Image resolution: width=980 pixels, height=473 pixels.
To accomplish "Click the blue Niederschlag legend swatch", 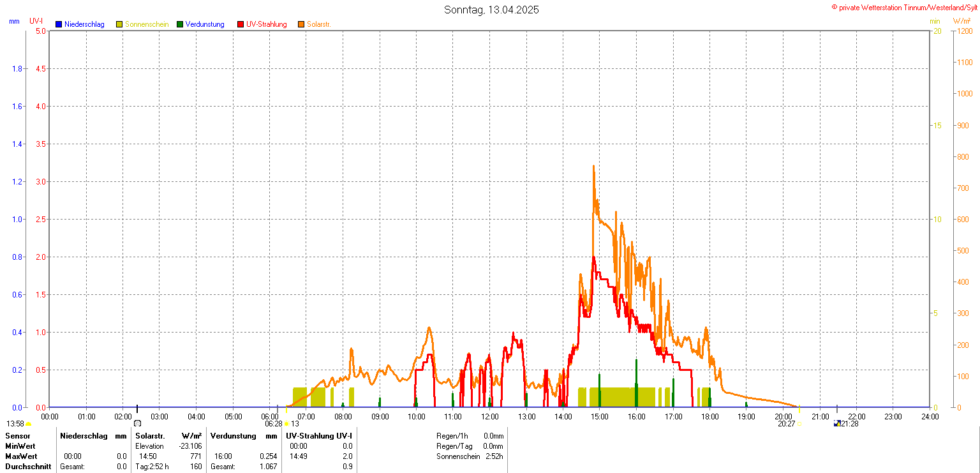I will click(x=59, y=24).
